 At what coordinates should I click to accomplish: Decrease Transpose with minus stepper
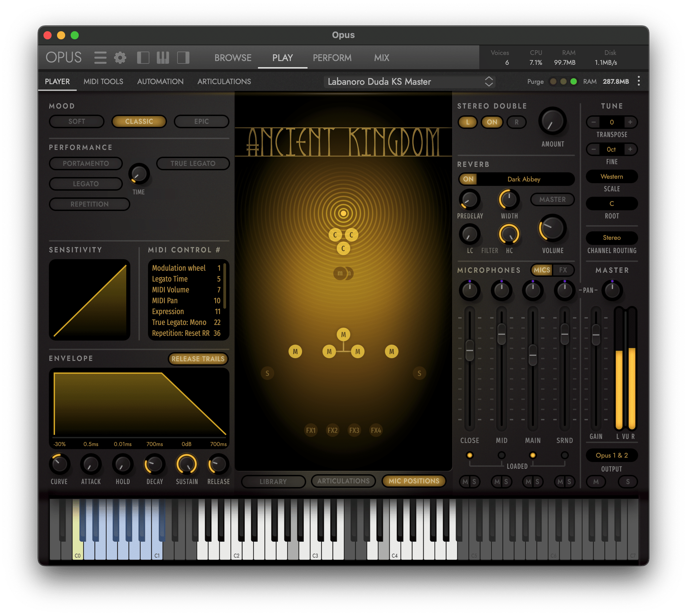pos(594,122)
